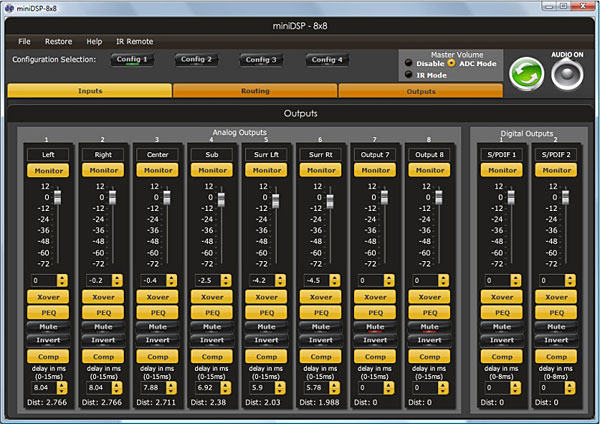Screen dimensions: 600x424
Task: Mute the Left output channel
Action: click(48, 327)
